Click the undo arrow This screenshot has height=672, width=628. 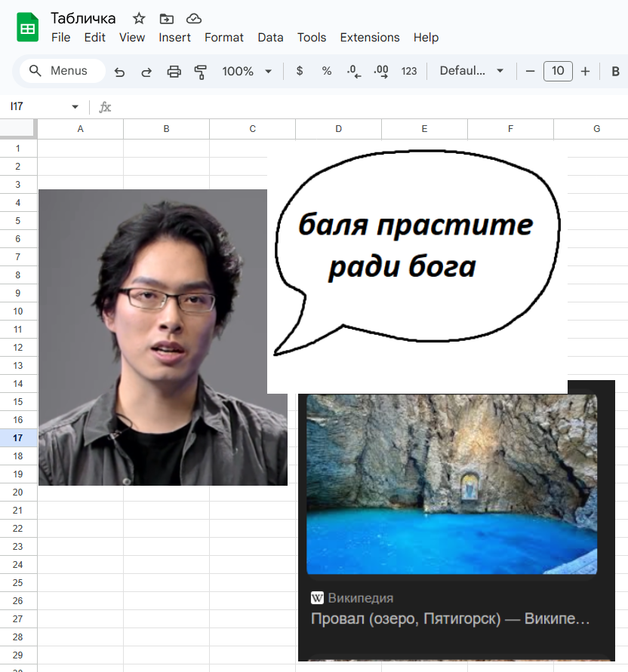(x=119, y=72)
